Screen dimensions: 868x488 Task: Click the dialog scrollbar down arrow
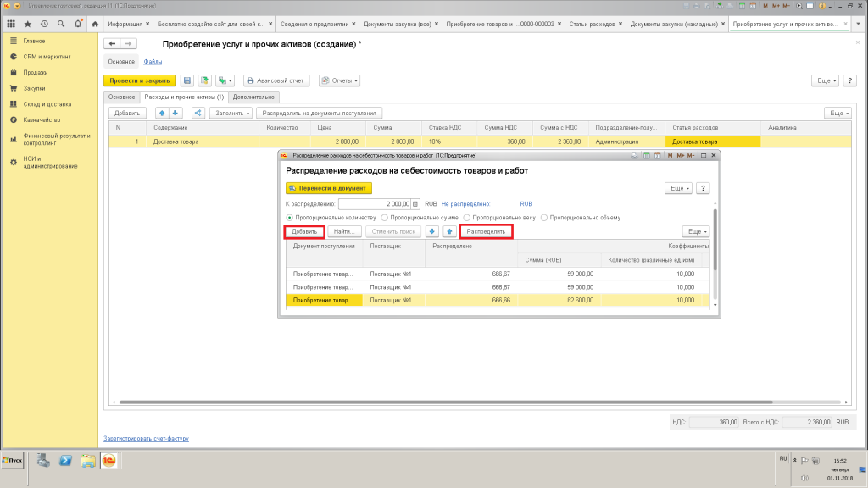(x=715, y=305)
